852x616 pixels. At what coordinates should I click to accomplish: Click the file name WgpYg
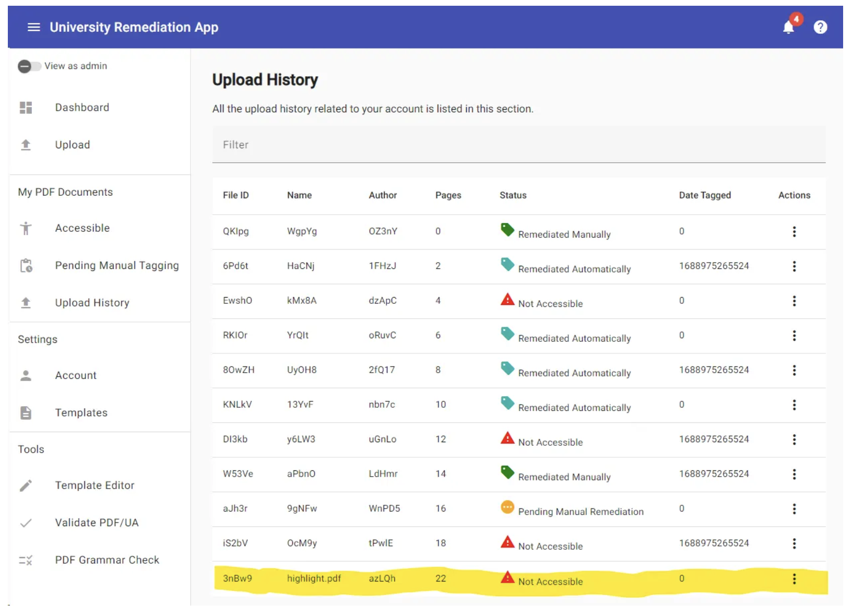pyautogui.click(x=302, y=231)
